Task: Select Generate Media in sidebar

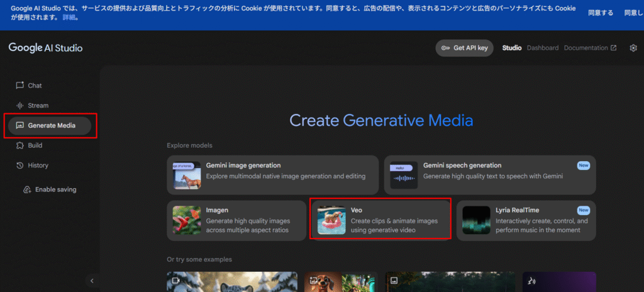Action: (49, 125)
